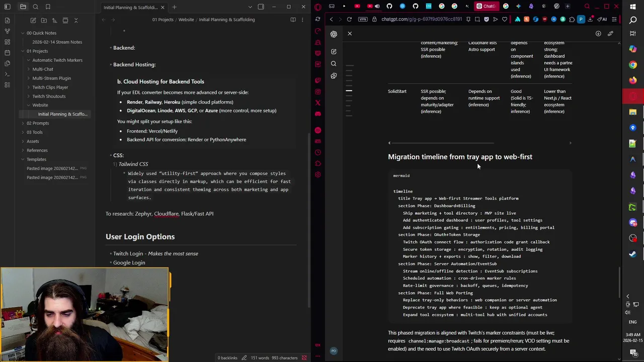Switch to the first GitHub browser tab
Screen dimensions: 644x362
389,6
